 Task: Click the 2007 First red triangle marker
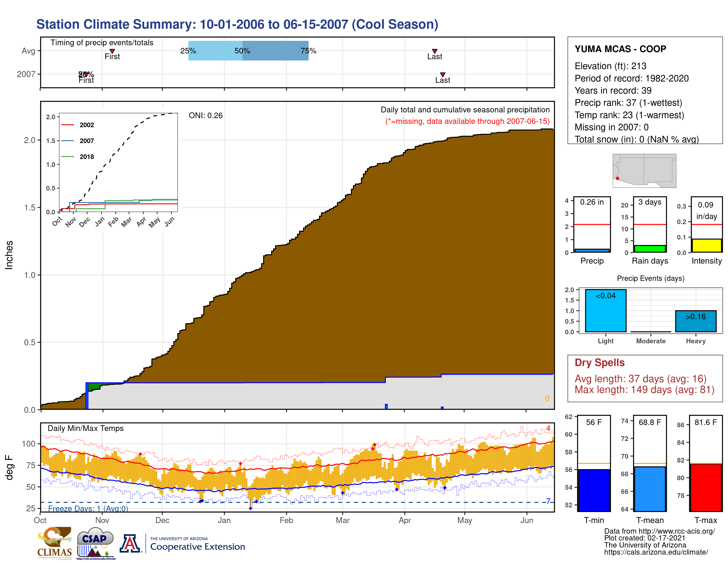[86, 75]
